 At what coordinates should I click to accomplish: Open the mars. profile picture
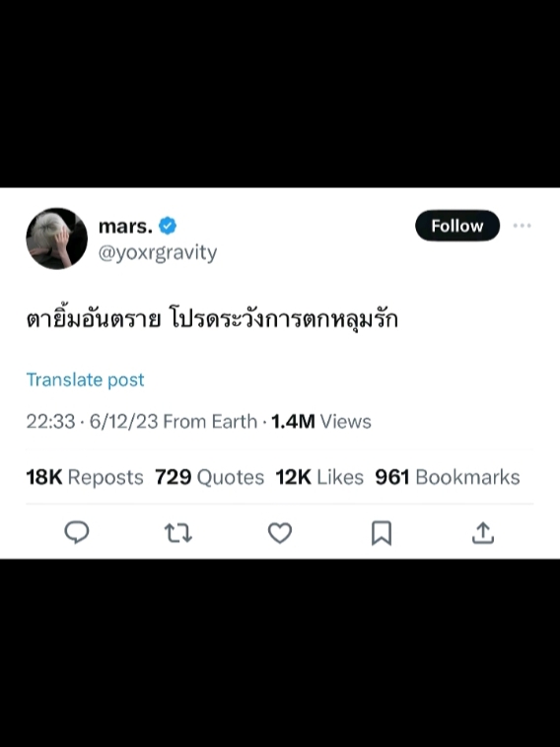(x=57, y=238)
